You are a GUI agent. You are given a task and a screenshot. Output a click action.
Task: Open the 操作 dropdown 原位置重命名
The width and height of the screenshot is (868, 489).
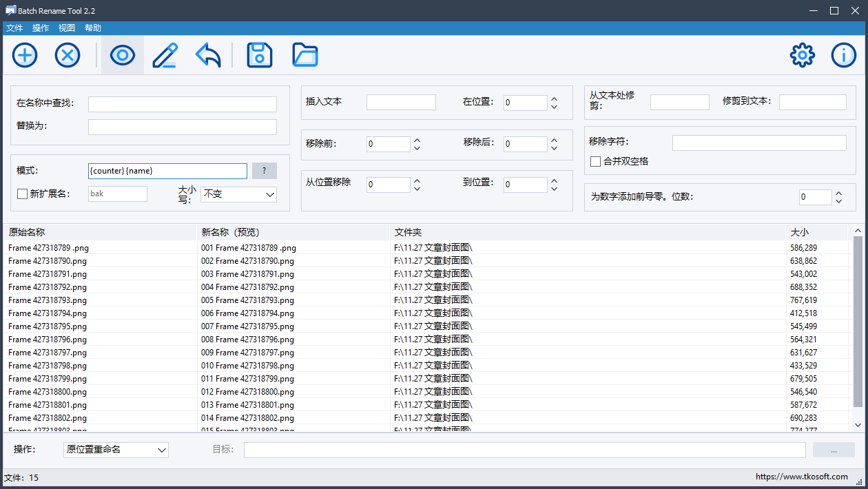pyautogui.click(x=116, y=450)
